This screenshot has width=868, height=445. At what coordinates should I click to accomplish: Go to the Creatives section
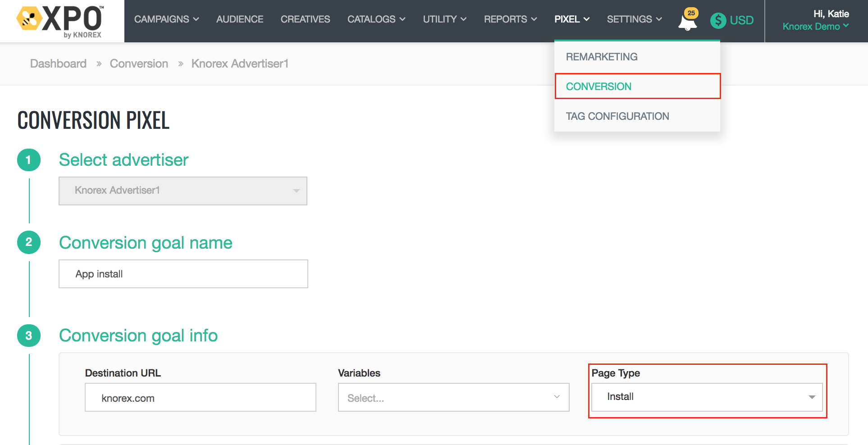pyautogui.click(x=305, y=19)
